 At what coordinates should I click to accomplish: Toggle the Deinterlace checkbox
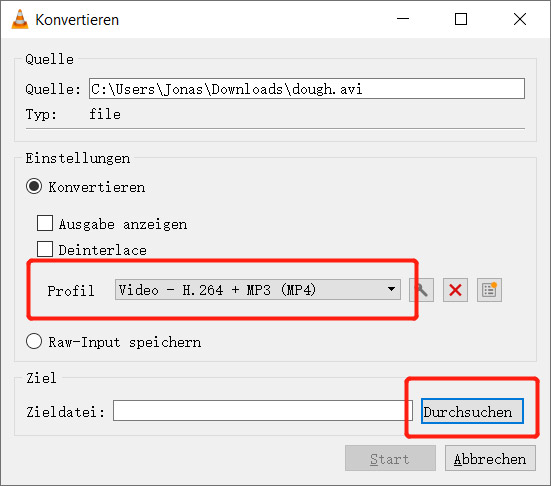(45, 249)
